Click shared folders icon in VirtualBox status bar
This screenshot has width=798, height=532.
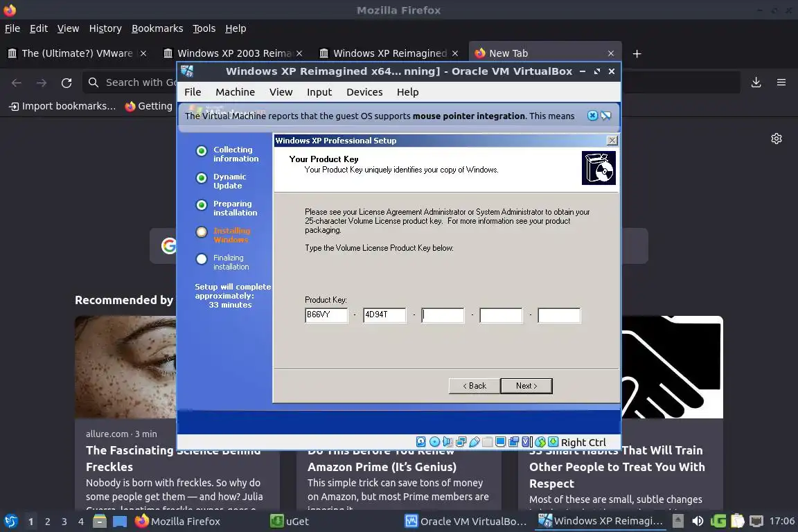(488, 442)
